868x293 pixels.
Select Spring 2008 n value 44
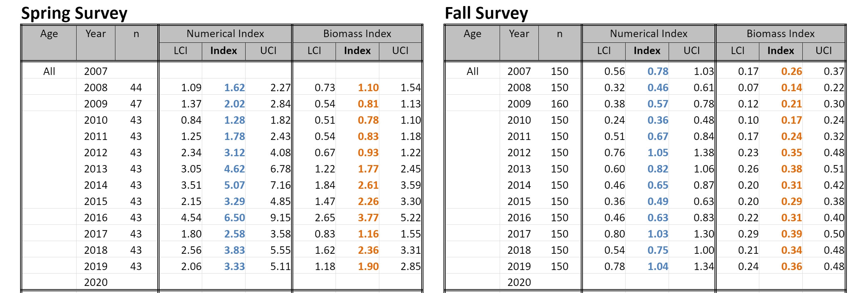[136, 88]
